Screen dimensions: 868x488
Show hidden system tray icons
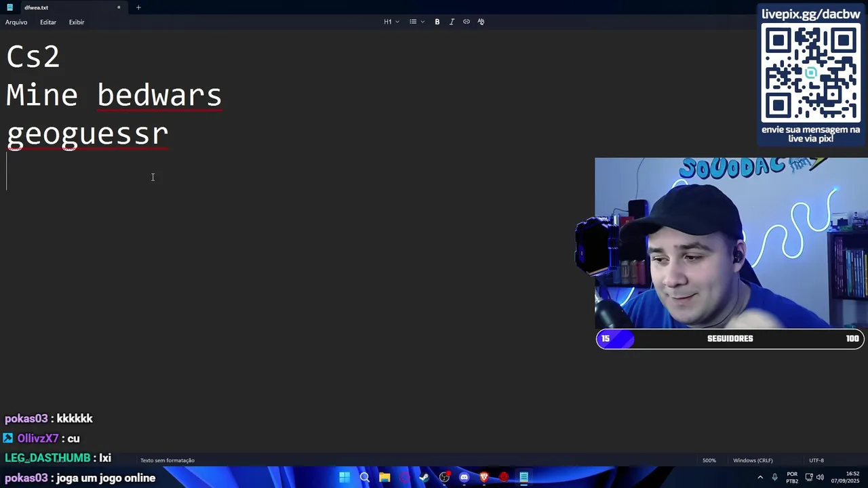pos(760,477)
